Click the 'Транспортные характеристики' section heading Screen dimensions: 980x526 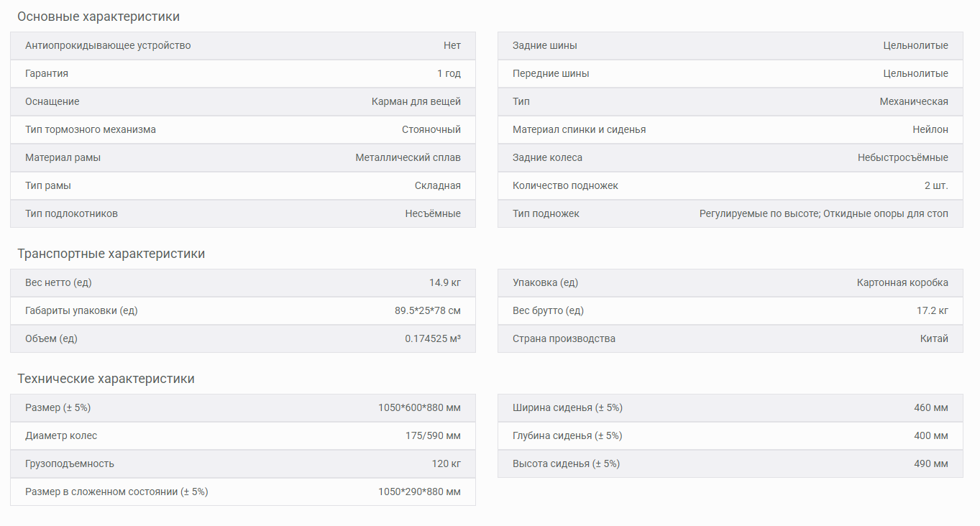tap(111, 254)
